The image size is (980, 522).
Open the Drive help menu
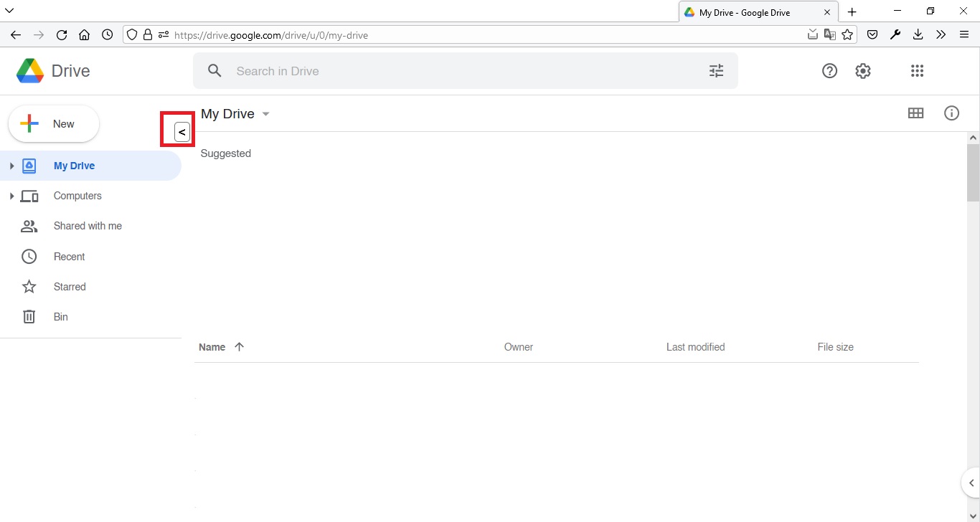(x=829, y=70)
